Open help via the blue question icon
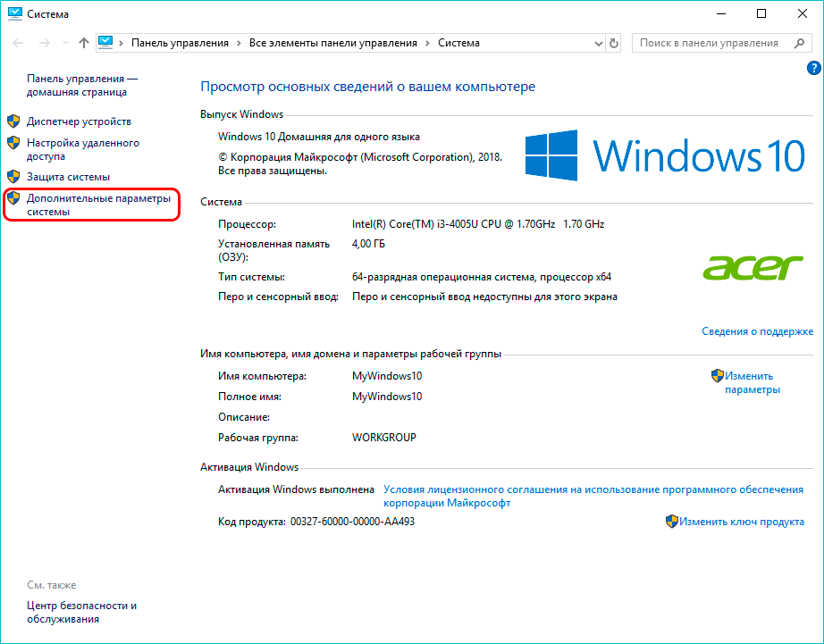 coord(813,68)
